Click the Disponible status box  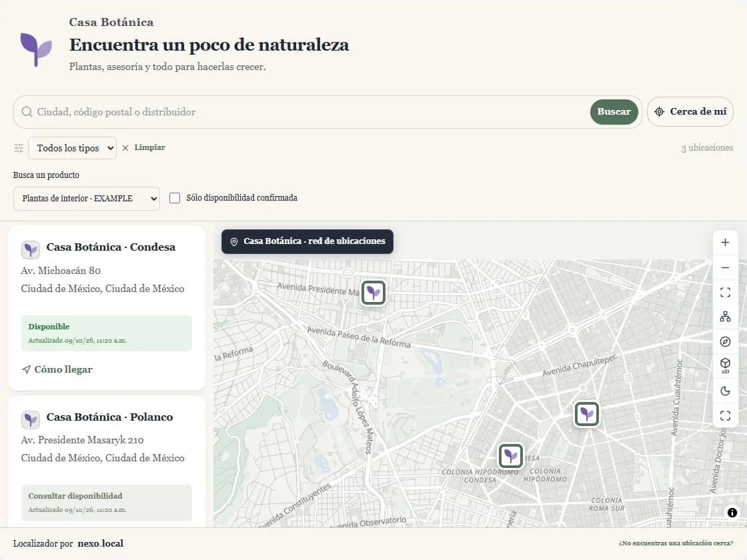pyautogui.click(x=107, y=333)
